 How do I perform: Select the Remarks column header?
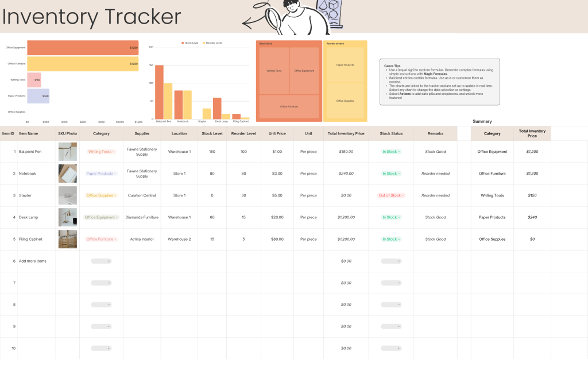pyautogui.click(x=435, y=134)
